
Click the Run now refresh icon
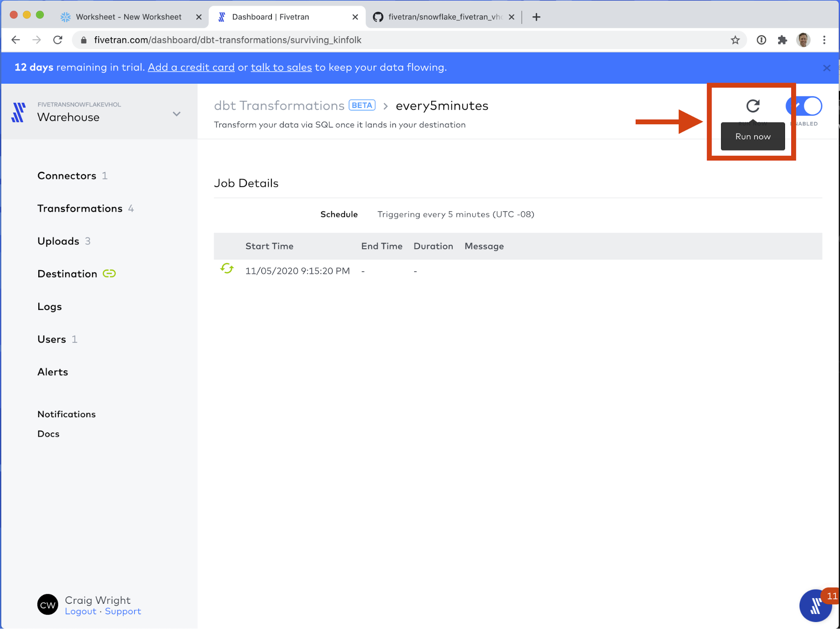tap(753, 105)
